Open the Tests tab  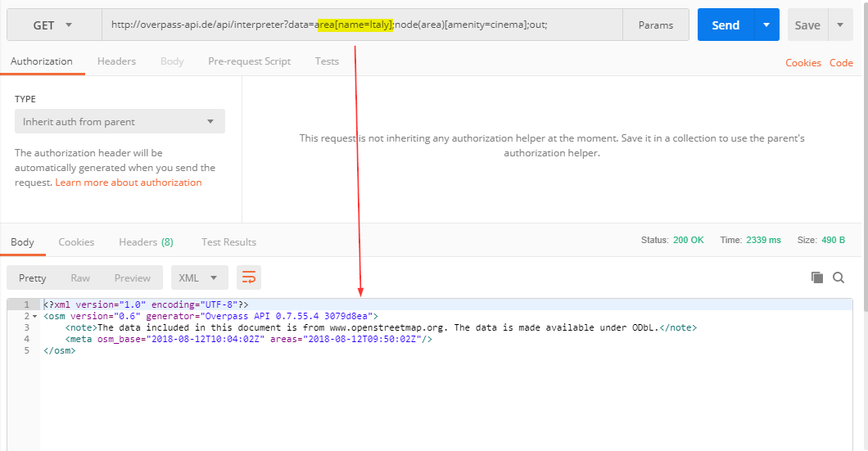click(x=327, y=61)
